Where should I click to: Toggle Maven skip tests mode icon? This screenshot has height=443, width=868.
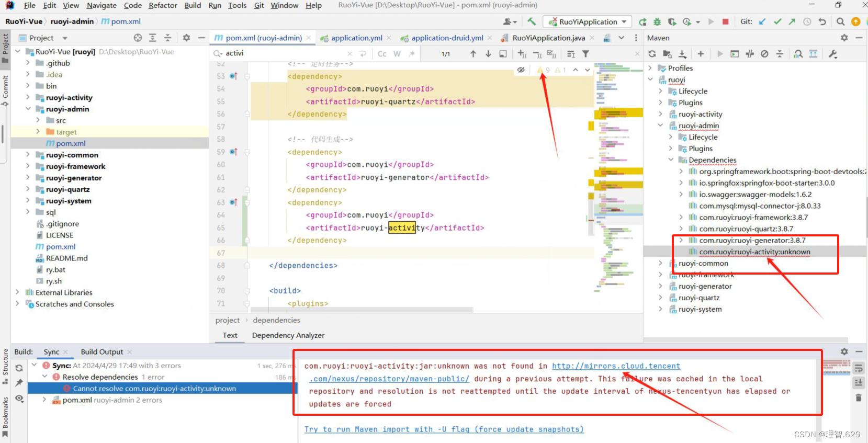[x=764, y=54]
